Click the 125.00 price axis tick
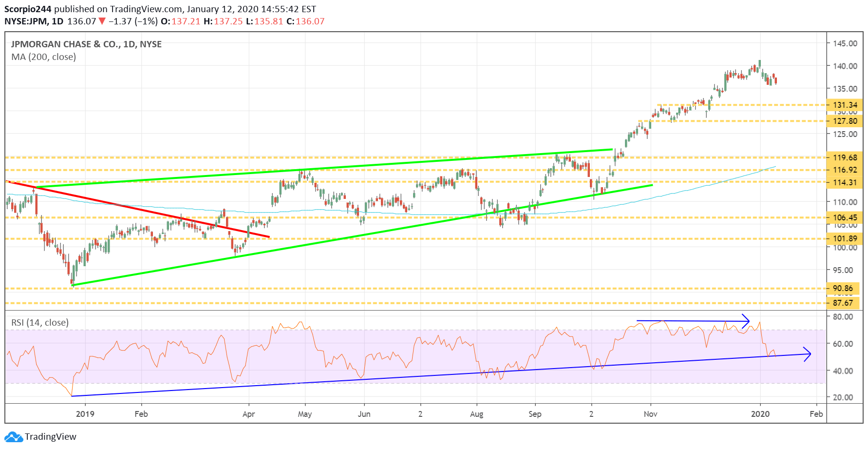This screenshot has width=868, height=450. coord(845,134)
